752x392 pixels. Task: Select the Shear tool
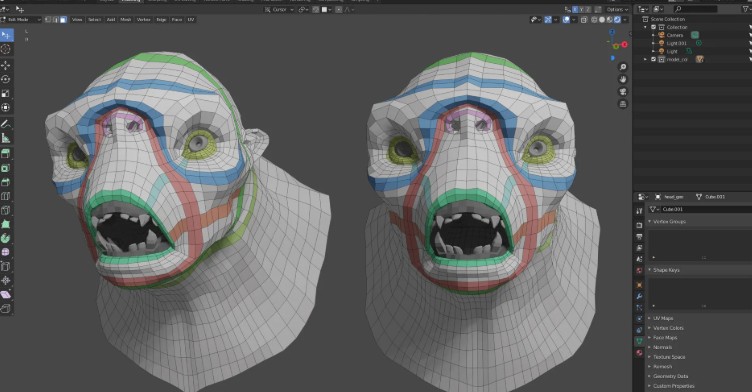6,295
